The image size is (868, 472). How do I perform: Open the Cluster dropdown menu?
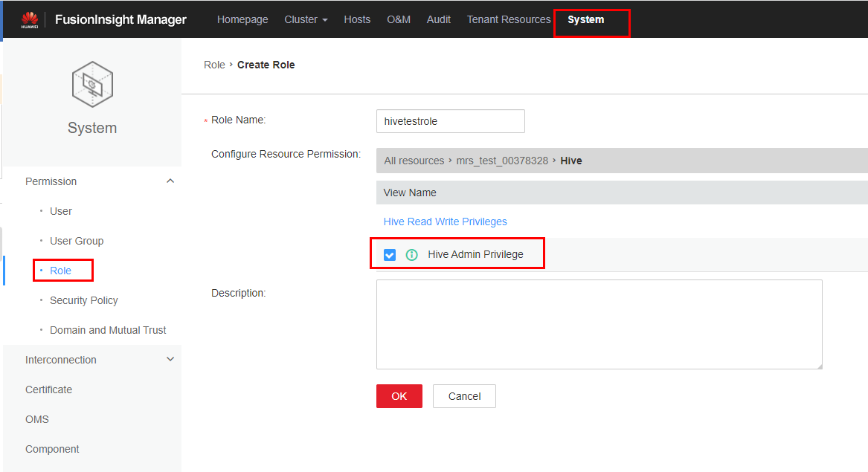[x=306, y=19]
